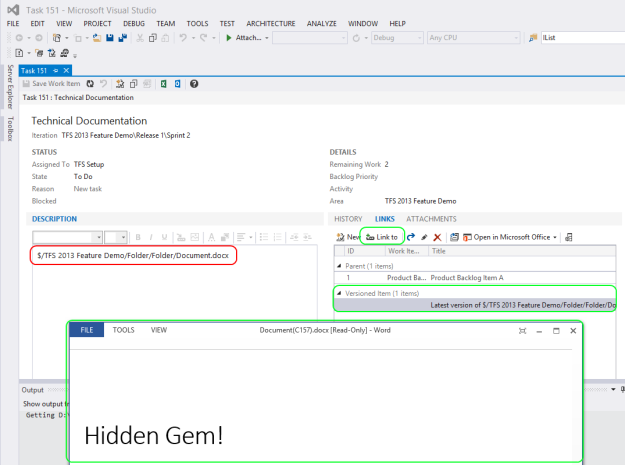Click the Link to button
Screen dimensions: 625x465
(382, 237)
